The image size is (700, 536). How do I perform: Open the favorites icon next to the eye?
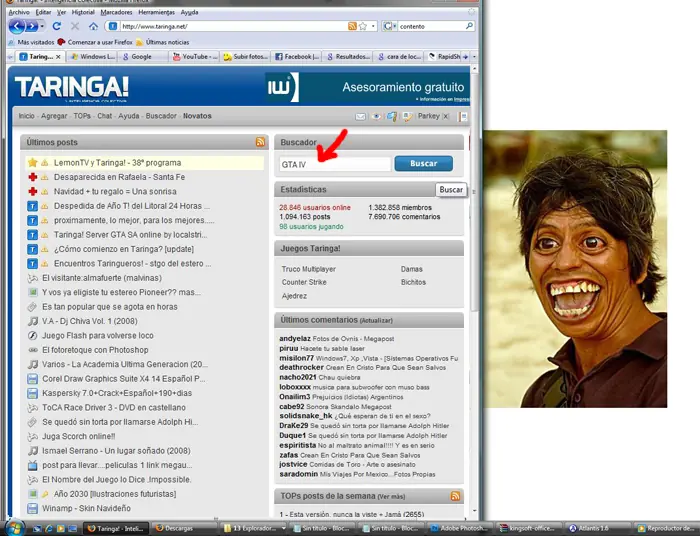click(392, 116)
